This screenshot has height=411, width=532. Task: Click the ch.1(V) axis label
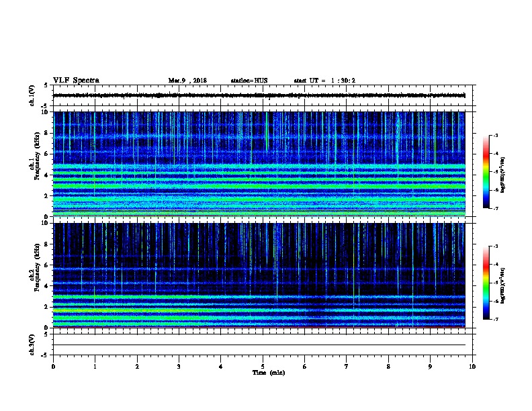pos(32,95)
